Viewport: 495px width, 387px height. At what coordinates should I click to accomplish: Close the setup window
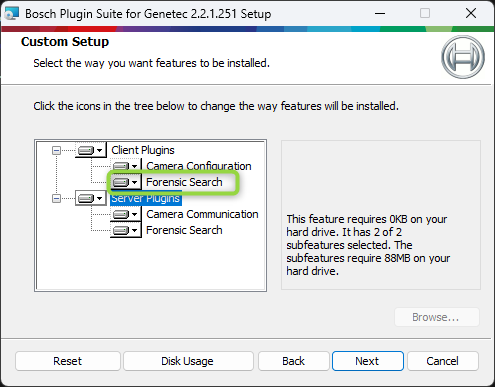(471, 14)
